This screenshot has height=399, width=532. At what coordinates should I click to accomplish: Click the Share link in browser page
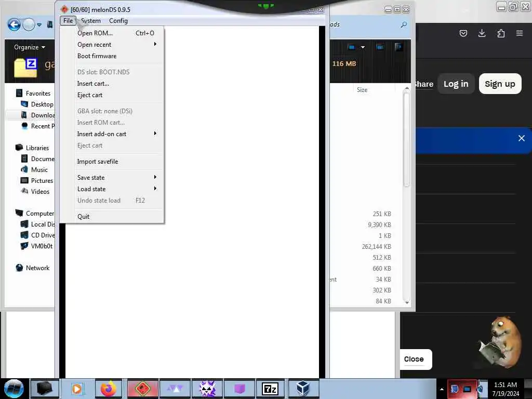(424, 84)
